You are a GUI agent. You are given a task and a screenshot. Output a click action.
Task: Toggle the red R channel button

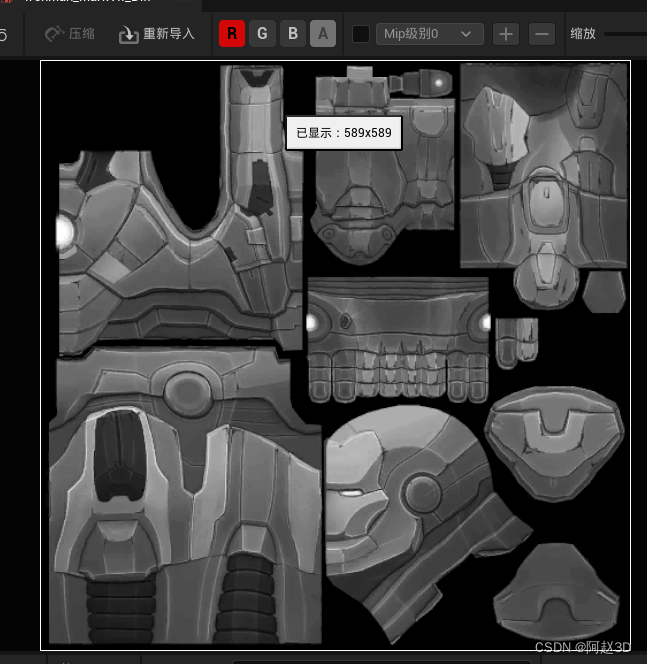point(232,33)
